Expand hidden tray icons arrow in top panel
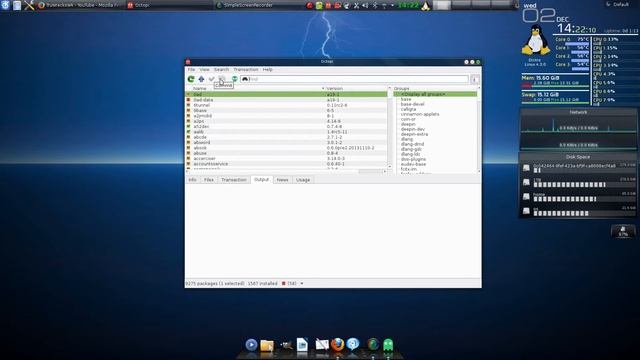640x360 pixels. [x=392, y=6]
